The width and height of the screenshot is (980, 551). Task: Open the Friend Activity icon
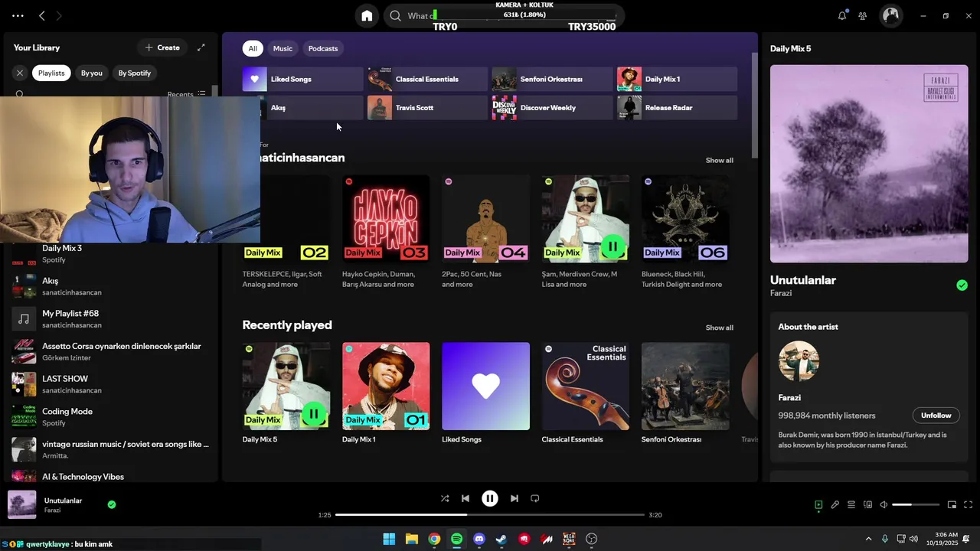863,15
